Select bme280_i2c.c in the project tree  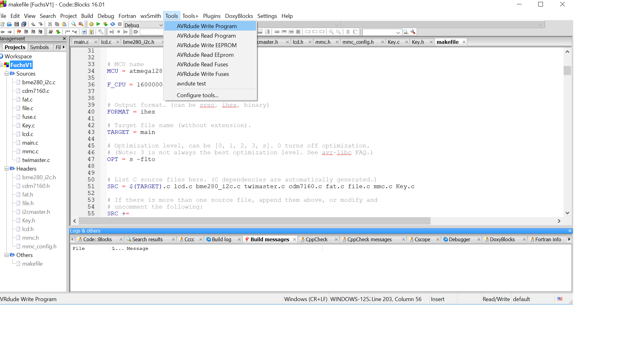tap(39, 82)
